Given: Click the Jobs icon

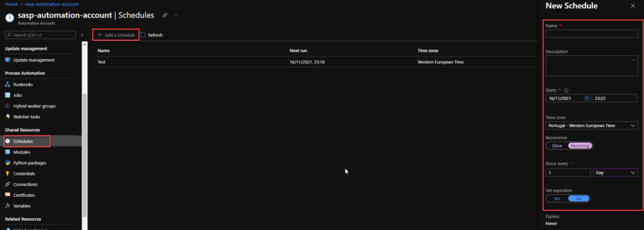Looking at the screenshot, I should pos(8,96).
